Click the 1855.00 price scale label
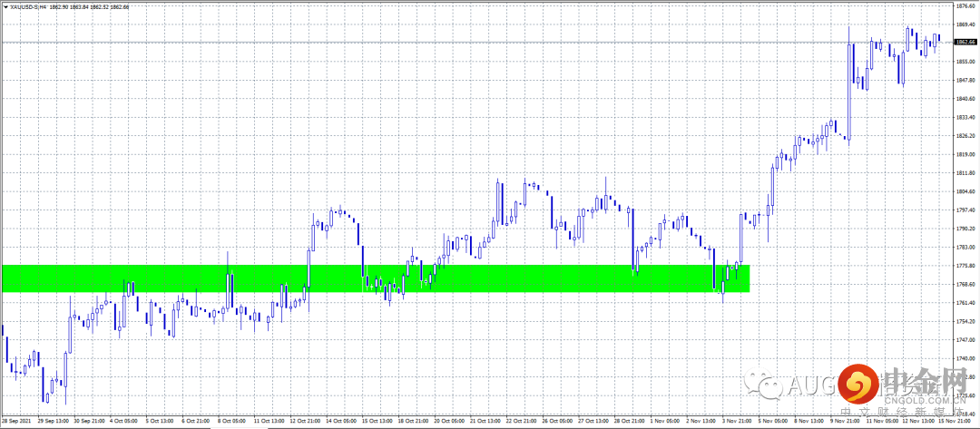Viewport: 980px width, 429px height. click(x=965, y=61)
